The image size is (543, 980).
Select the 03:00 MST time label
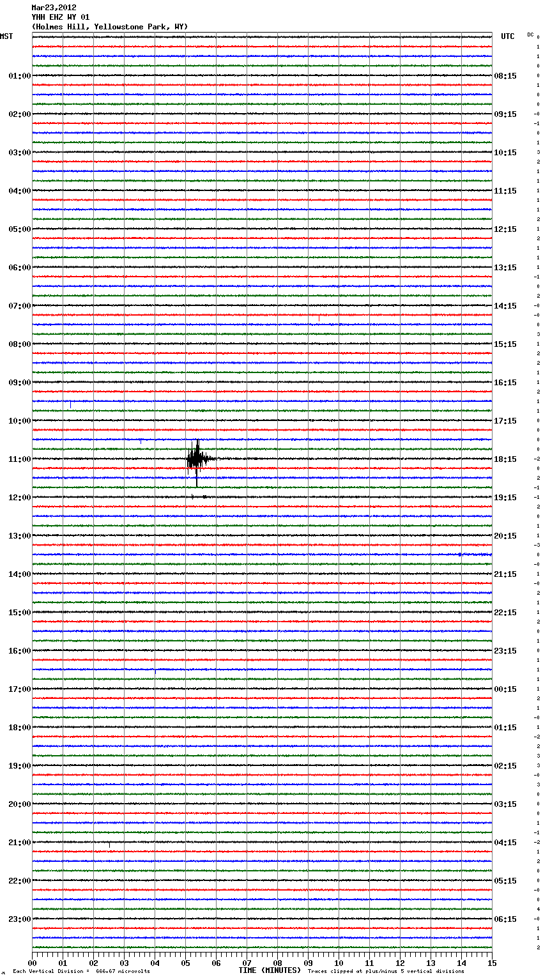[20, 153]
